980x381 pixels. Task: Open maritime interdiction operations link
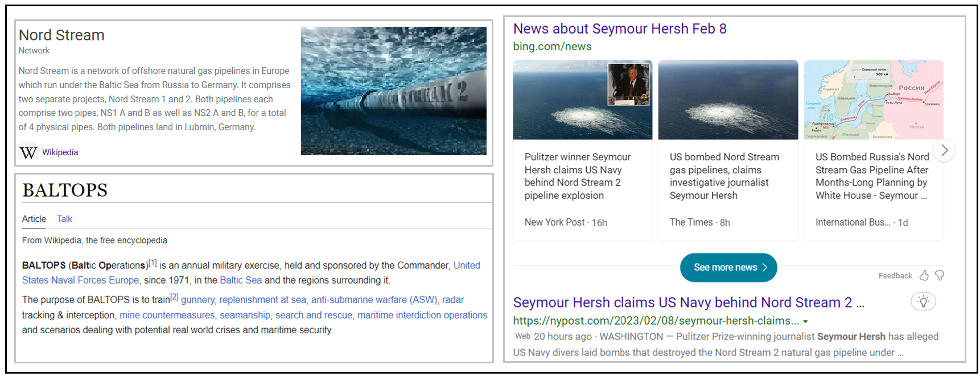[x=422, y=315]
